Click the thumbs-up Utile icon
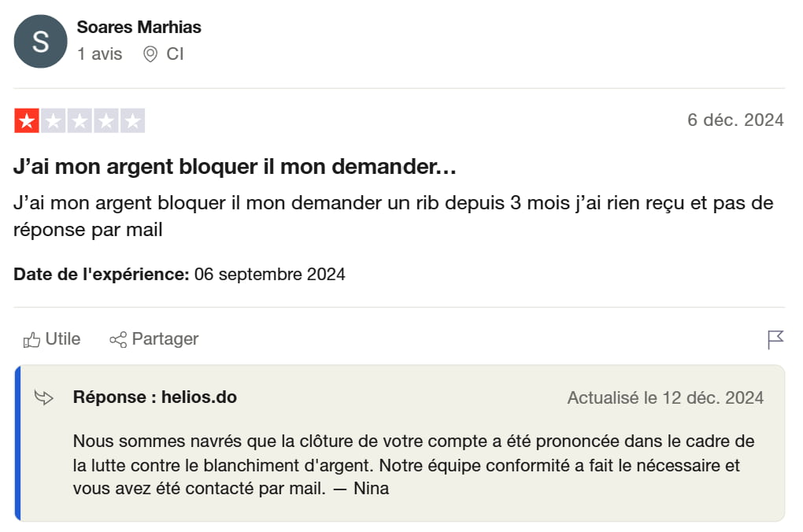This screenshot has height=532, width=803. point(32,338)
